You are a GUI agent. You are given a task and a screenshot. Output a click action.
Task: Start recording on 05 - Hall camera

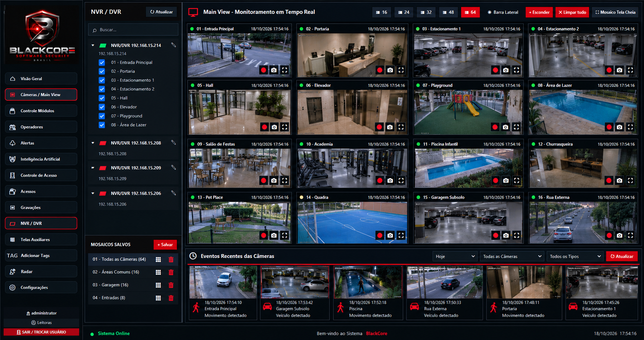click(x=264, y=127)
